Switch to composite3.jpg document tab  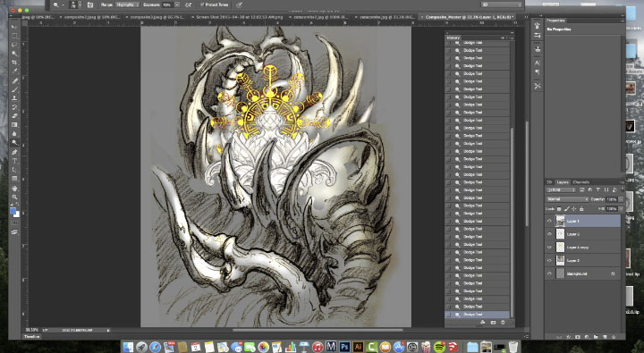(x=158, y=17)
